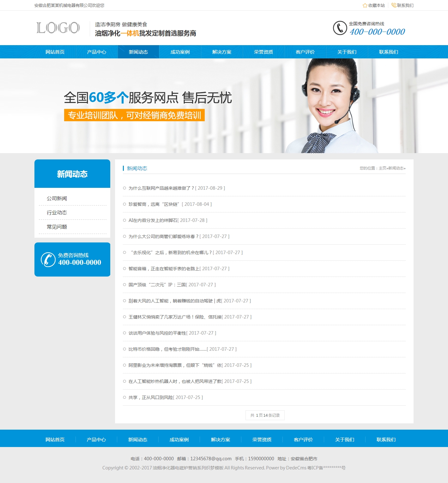Open article 王健林又悄悄卖了几家万达广场
This screenshot has height=483, width=448.
tap(175, 317)
